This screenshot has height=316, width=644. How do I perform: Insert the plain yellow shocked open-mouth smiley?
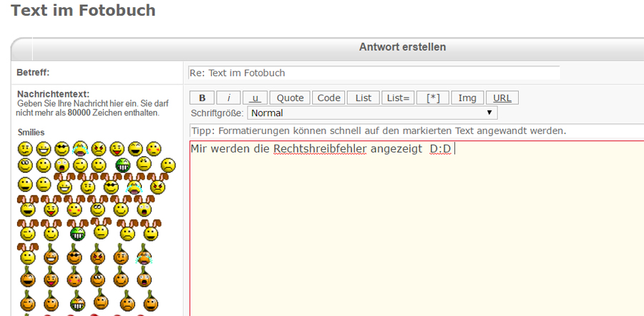point(62,166)
